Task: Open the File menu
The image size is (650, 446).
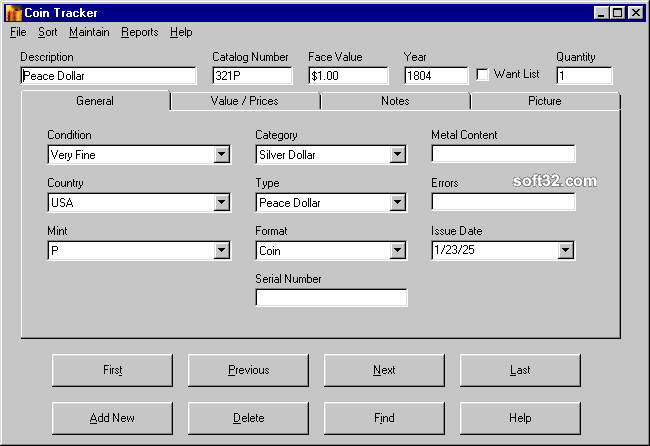Action: click(18, 32)
